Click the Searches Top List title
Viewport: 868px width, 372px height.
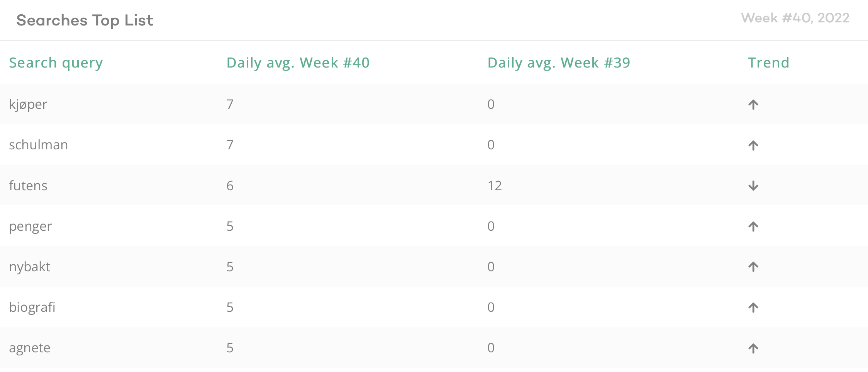click(x=85, y=20)
